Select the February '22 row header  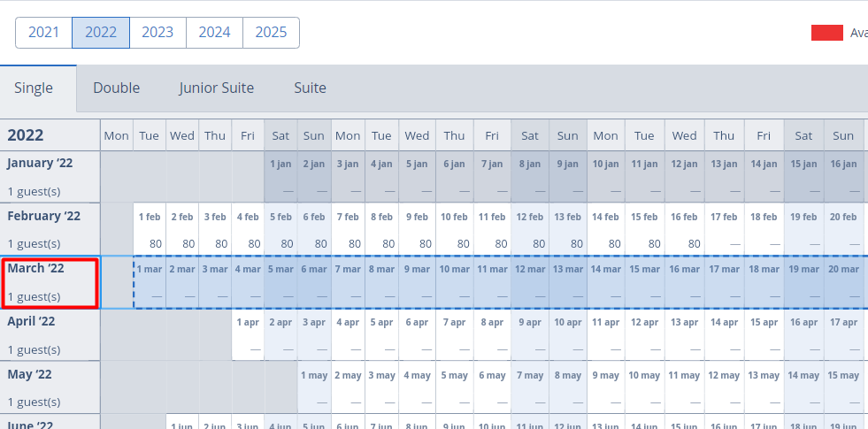[x=50, y=229]
